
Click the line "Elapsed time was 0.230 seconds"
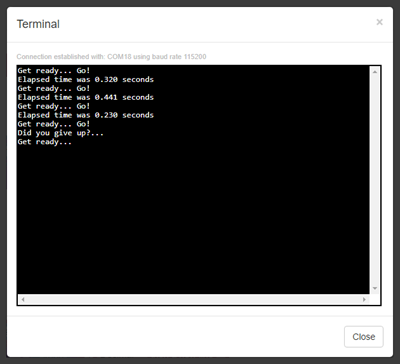86,115
